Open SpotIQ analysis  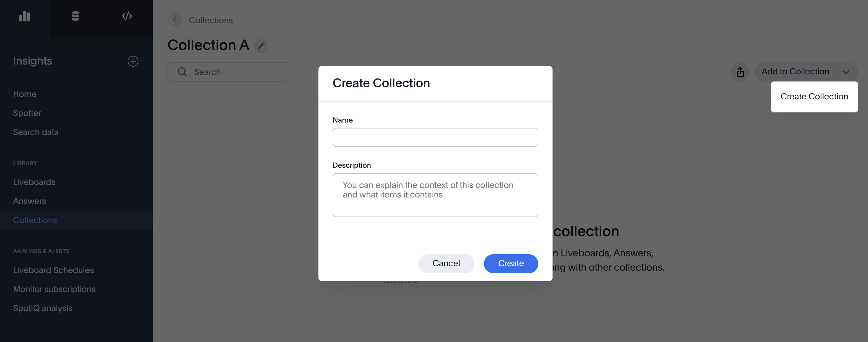pyautogui.click(x=42, y=308)
